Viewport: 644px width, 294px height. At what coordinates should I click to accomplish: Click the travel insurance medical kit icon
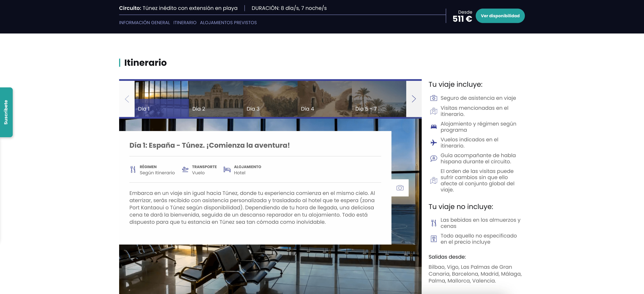[434, 98]
